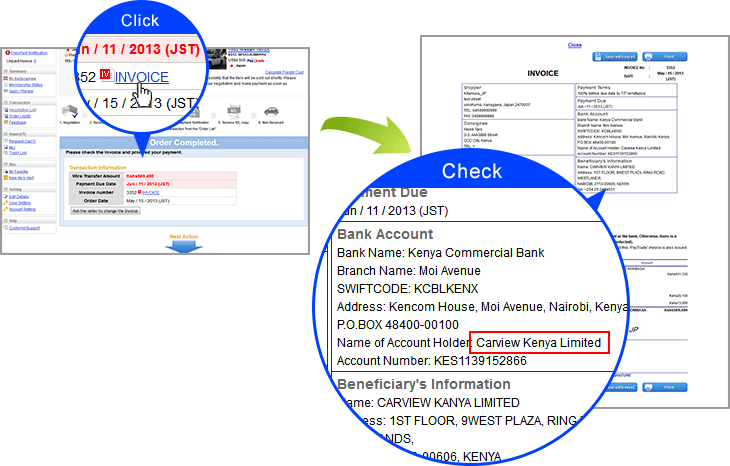Screen dimensions: 730x466
Task: Click the red invoice document icon beside INVOICE
Action: [x=104, y=77]
